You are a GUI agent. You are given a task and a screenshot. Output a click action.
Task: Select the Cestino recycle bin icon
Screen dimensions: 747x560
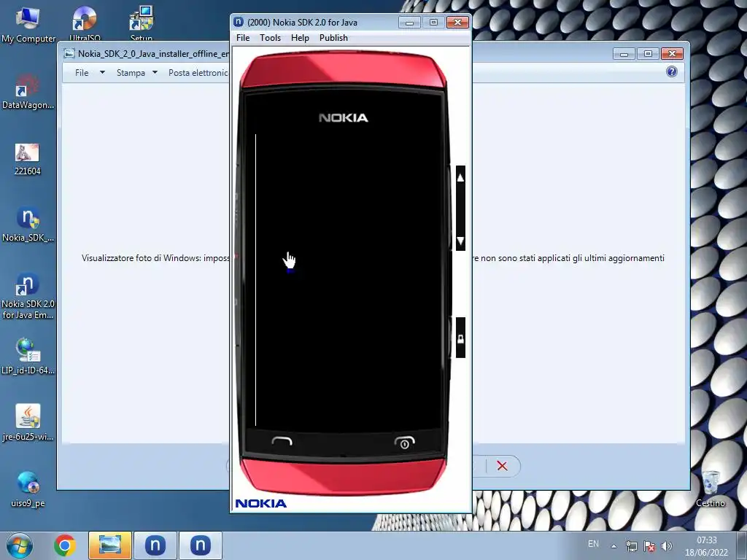click(711, 489)
